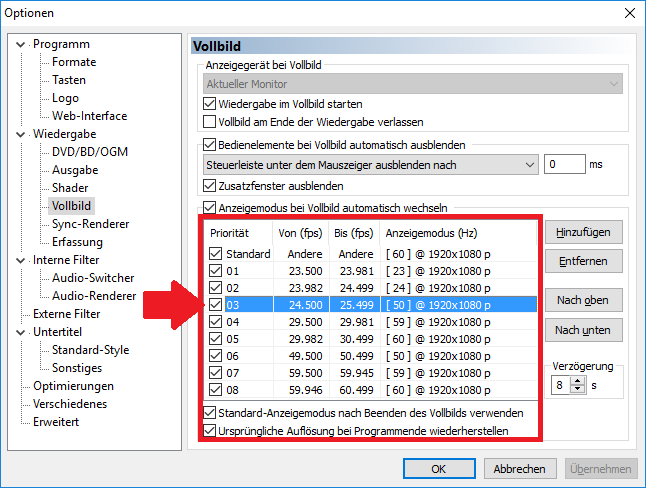Screen dimensions: 646x488
Task: Select Tasten in the options tree
Action: 69,80
